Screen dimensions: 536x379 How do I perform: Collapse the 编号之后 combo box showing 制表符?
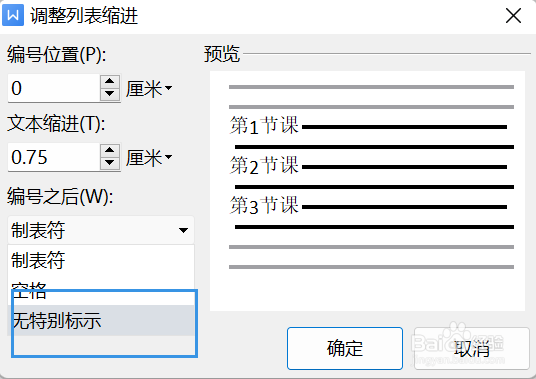(101, 230)
